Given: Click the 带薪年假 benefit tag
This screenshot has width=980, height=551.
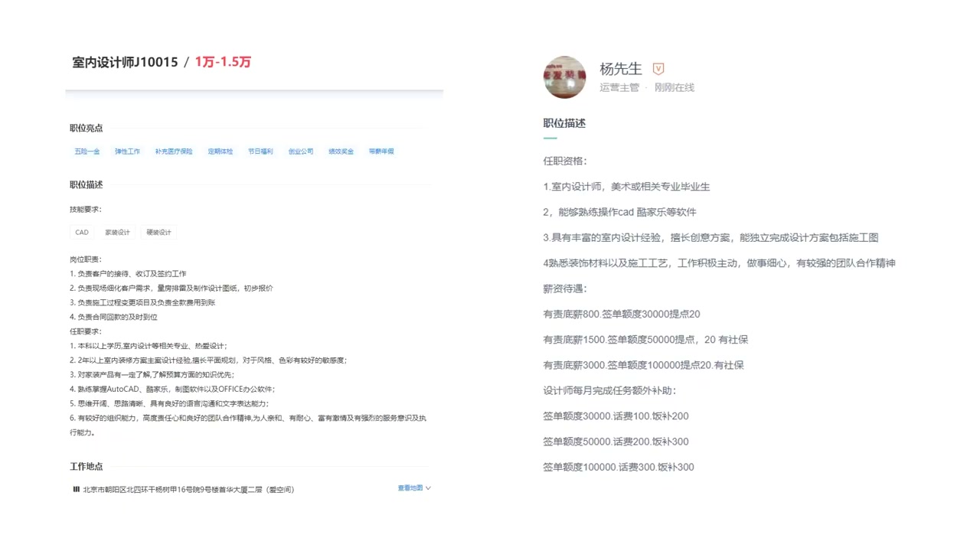Looking at the screenshot, I should [381, 152].
